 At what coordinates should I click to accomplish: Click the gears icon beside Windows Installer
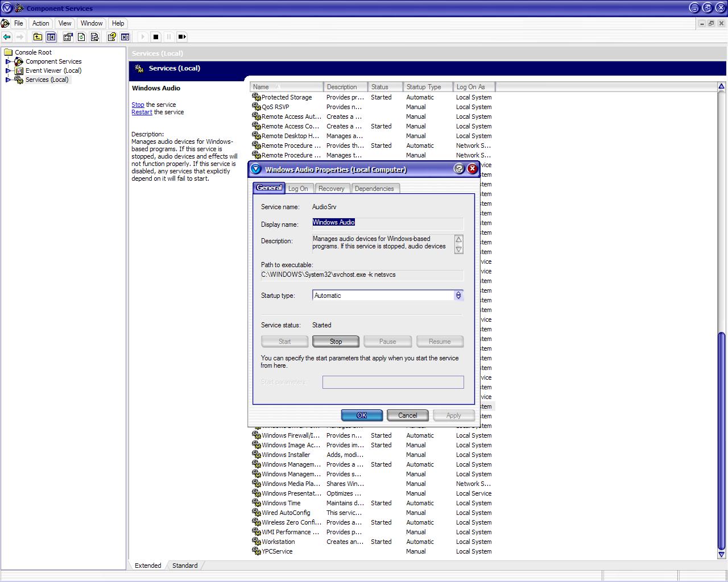(257, 455)
